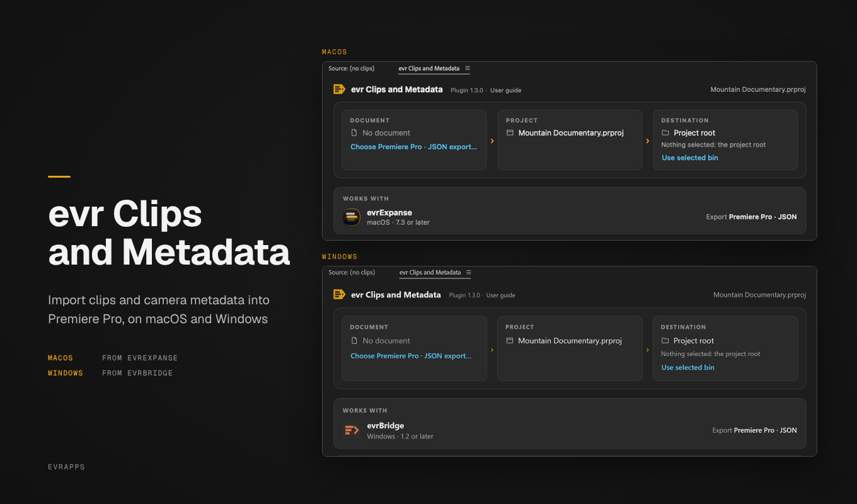Choose Premiere Pro JSON export in the macOS panel
The image size is (857, 504).
tap(414, 147)
